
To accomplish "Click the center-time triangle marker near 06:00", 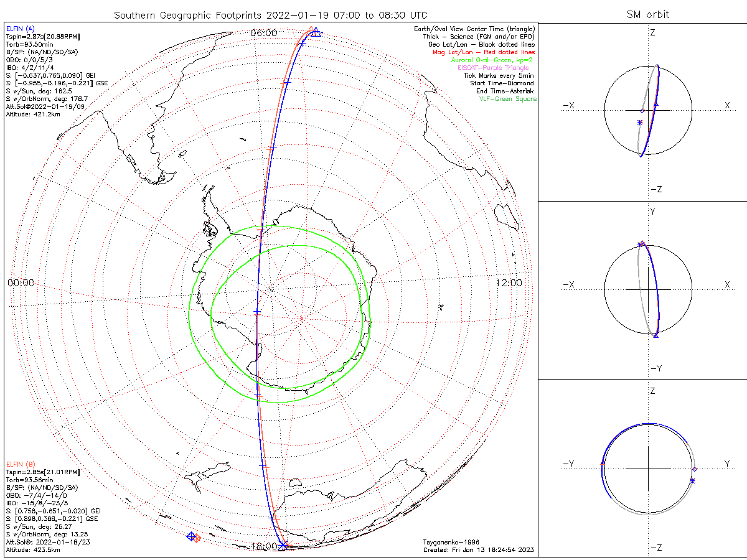I will 316,32.
